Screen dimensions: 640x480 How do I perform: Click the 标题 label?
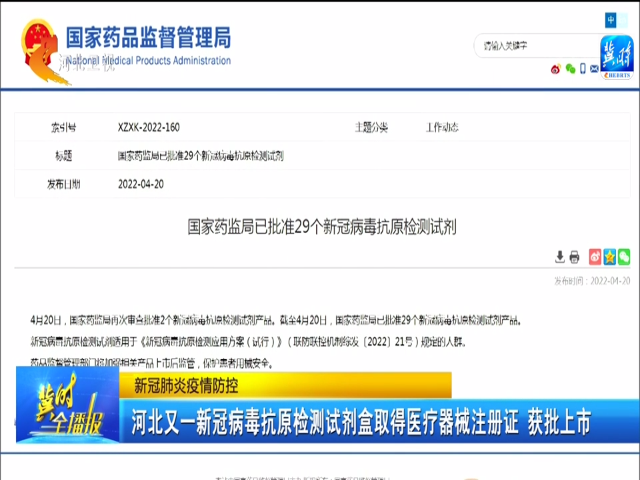tap(64, 156)
